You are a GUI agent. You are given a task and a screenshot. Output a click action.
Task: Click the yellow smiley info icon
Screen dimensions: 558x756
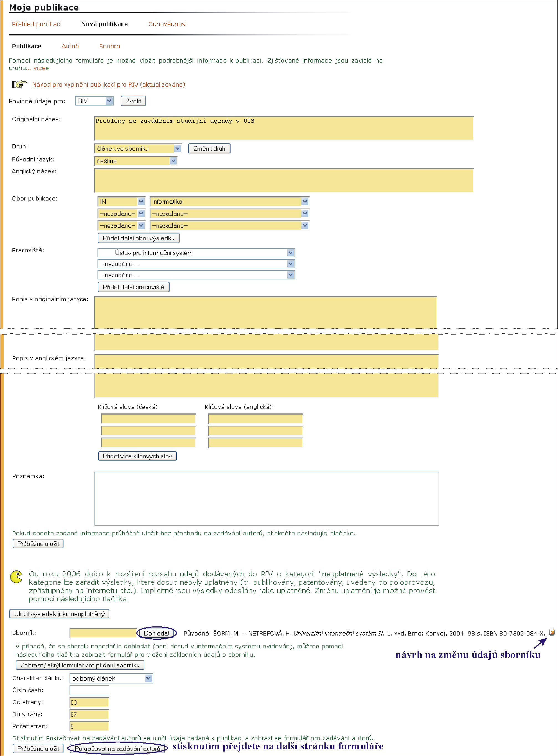pos(16,577)
